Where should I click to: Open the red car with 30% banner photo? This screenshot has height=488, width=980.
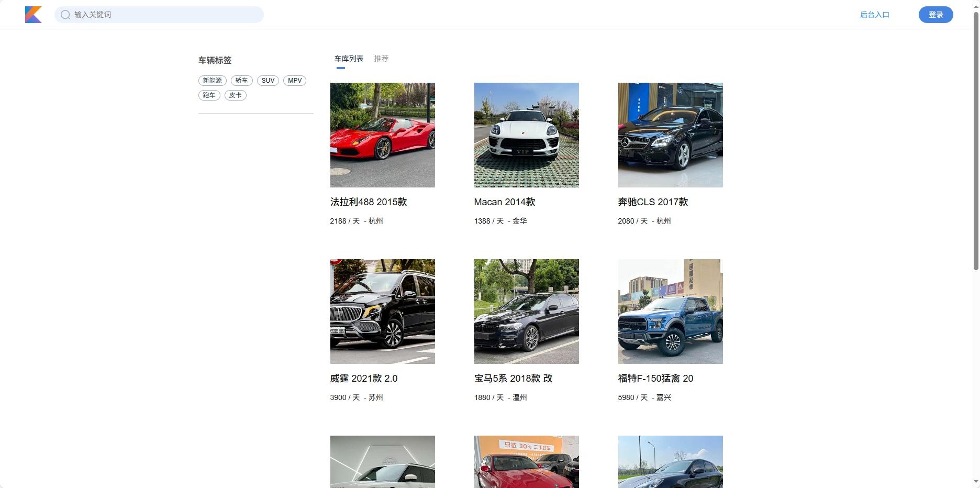click(x=527, y=462)
